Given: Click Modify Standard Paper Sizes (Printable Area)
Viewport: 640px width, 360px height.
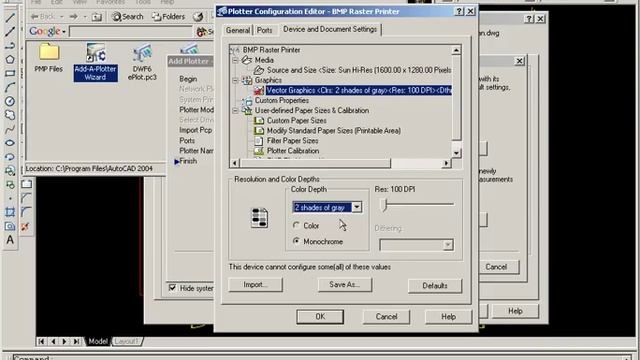Looking at the screenshot, I should point(333,131).
